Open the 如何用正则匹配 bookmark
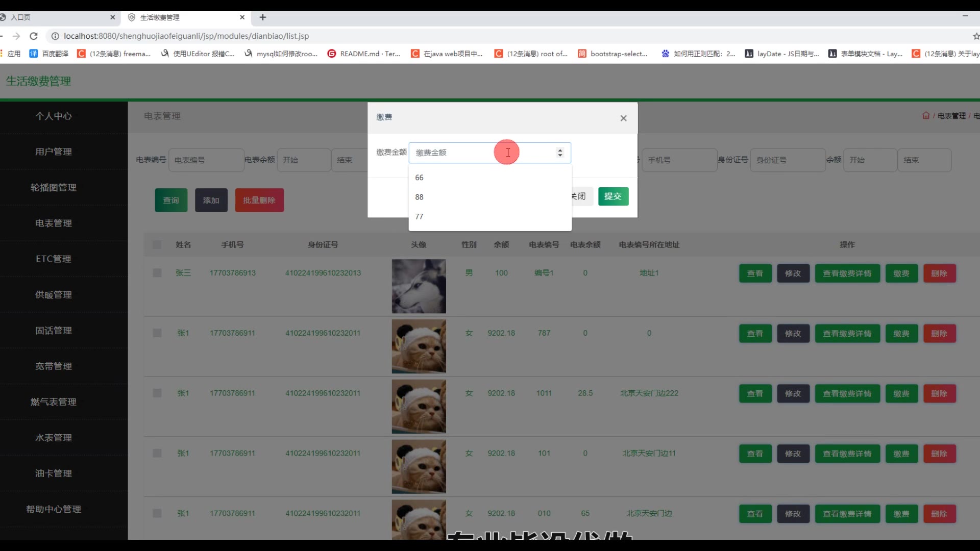 coord(698,54)
